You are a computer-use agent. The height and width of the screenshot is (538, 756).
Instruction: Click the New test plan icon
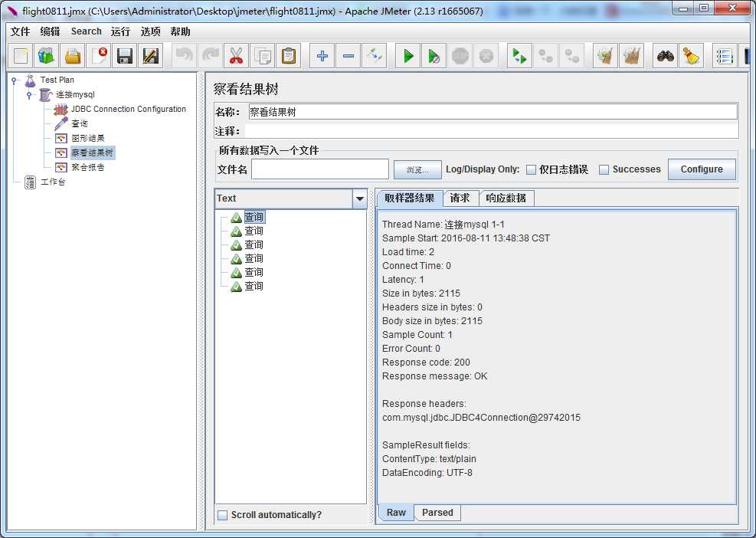[x=20, y=56]
